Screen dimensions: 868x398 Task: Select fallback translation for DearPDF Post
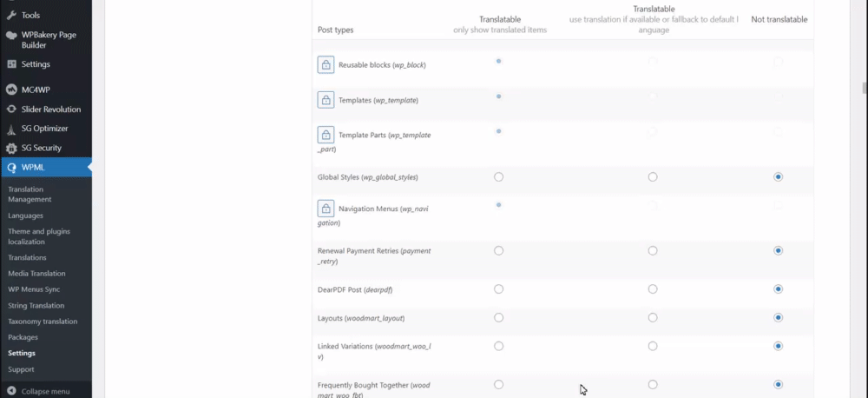click(653, 289)
